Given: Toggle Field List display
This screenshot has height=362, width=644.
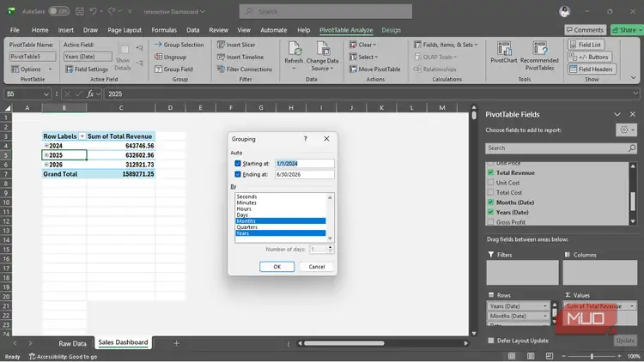Looking at the screenshot, I should [586, 45].
